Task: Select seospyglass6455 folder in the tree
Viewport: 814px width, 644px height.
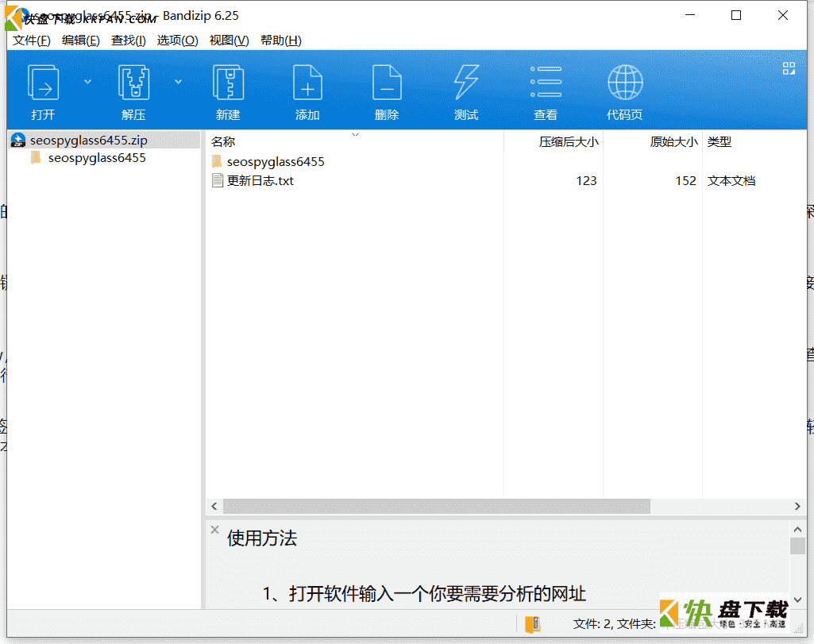Action: click(97, 158)
